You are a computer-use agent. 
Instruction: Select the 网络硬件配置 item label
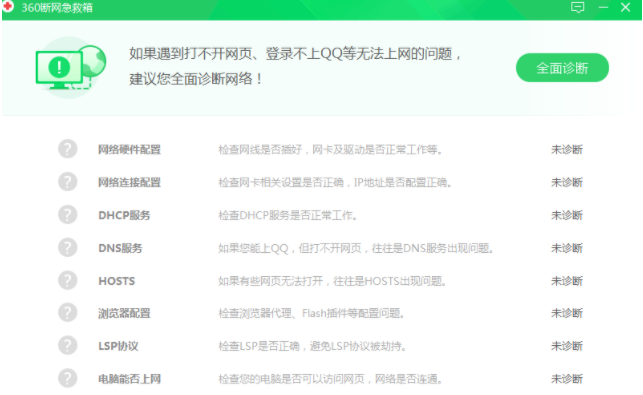pos(129,149)
